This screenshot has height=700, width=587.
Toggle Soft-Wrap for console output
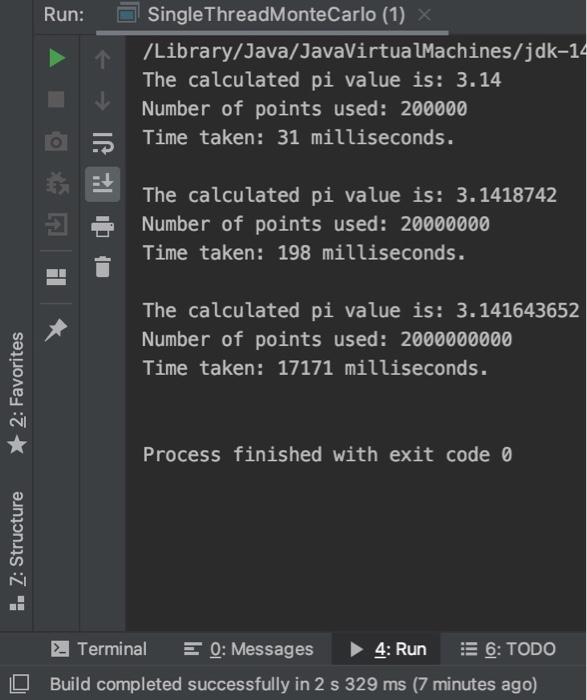pos(103,143)
